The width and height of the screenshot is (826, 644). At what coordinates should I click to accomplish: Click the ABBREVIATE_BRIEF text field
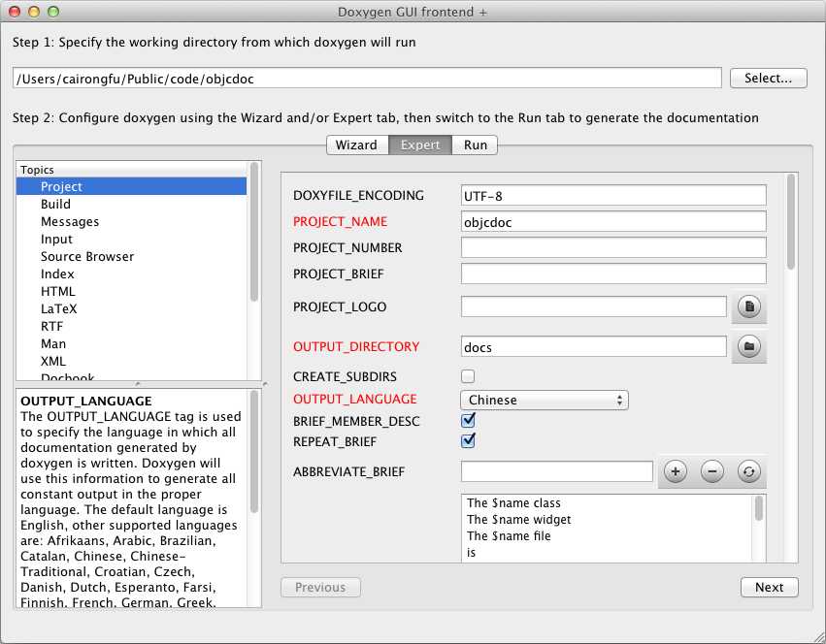point(557,471)
